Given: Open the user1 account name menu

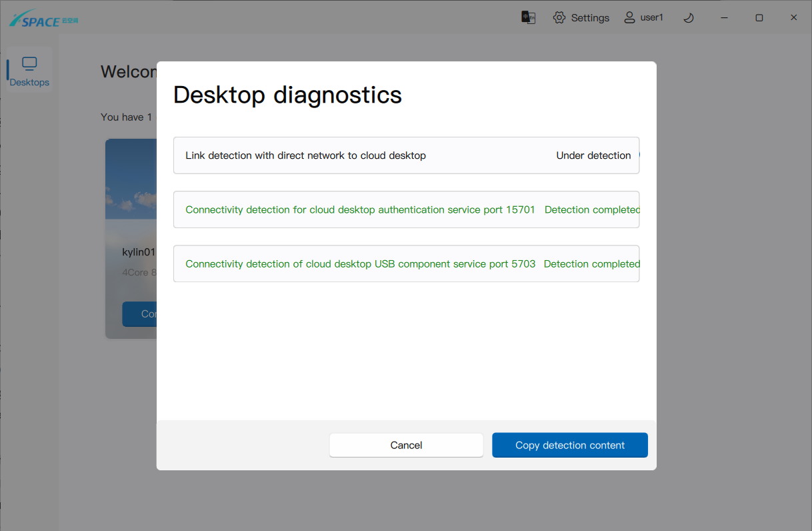Looking at the screenshot, I should click(x=651, y=18).
